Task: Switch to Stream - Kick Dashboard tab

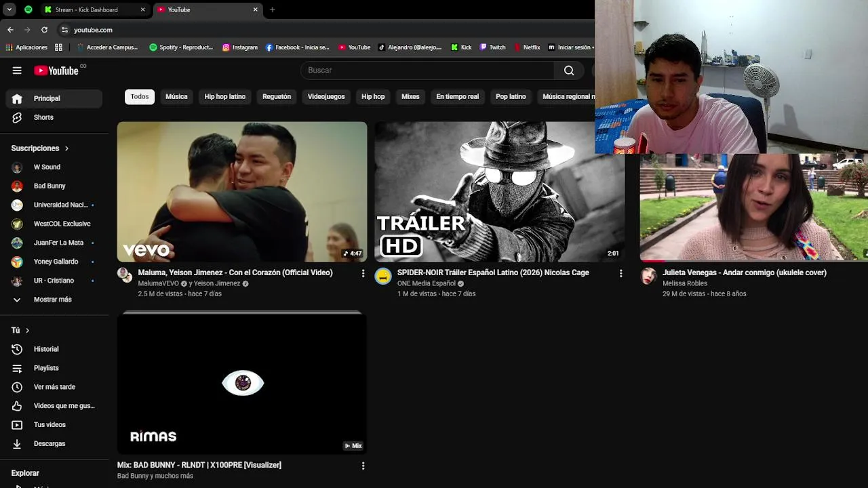Action: click(95, 9)
